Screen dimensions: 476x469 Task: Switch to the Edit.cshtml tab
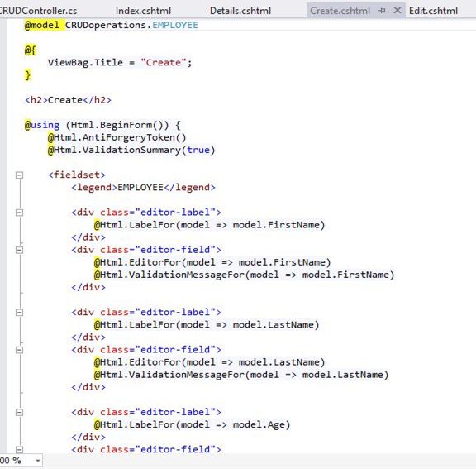[433, 11]
